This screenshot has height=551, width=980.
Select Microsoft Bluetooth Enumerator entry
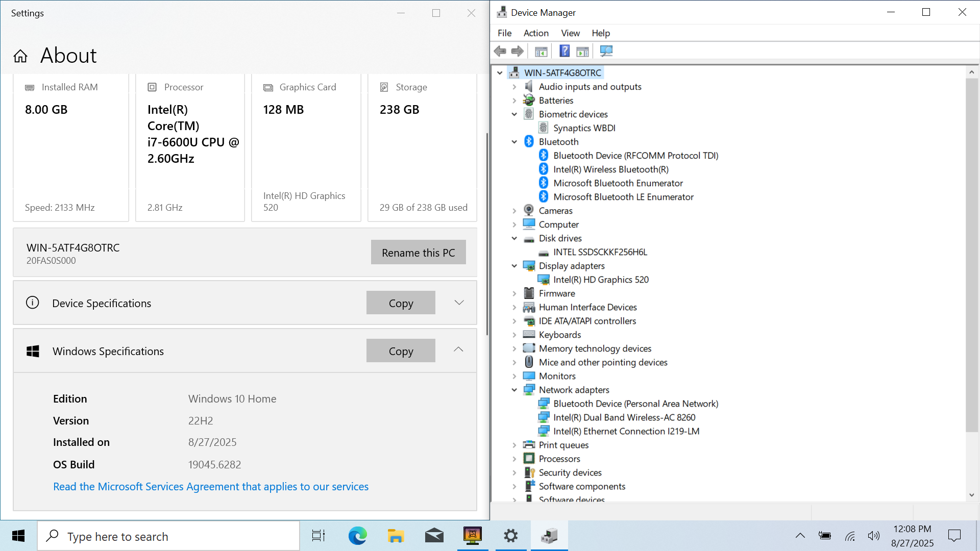[618, 183]
